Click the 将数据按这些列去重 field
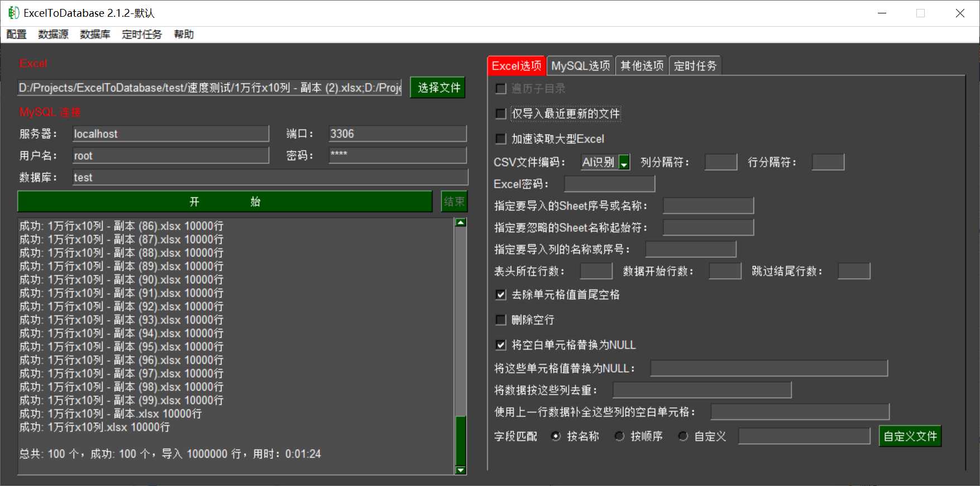The width and height of the screenshot is (980, 486). pyautogui.click(x=702, y=390)
